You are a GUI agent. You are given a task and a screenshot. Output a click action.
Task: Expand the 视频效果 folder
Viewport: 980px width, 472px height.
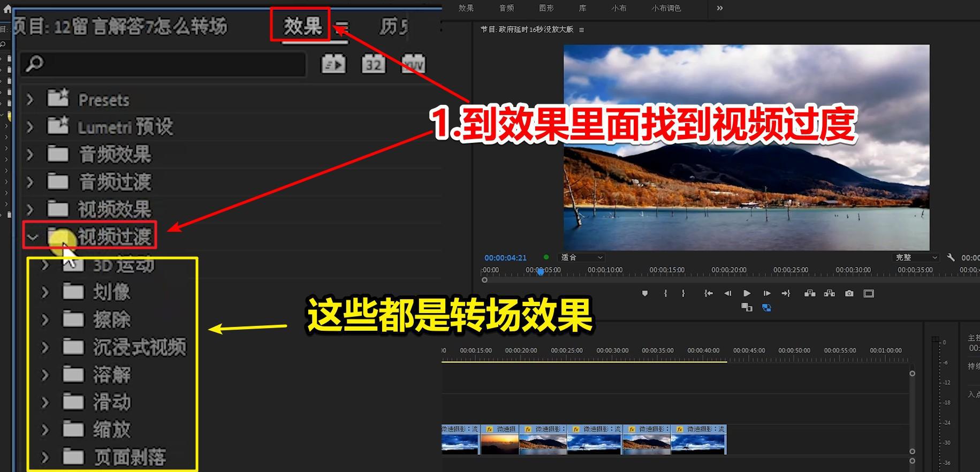click(31, 209)
